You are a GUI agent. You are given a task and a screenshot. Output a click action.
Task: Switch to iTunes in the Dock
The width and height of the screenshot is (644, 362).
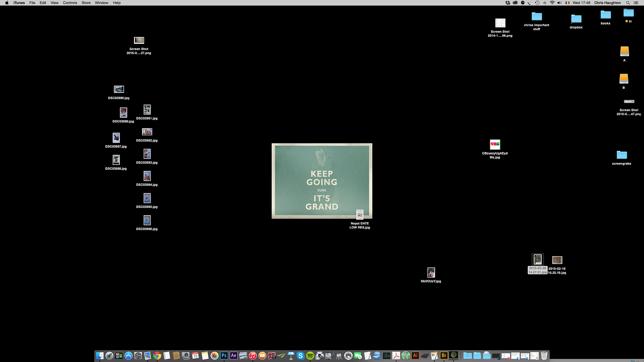pos(253,356)
